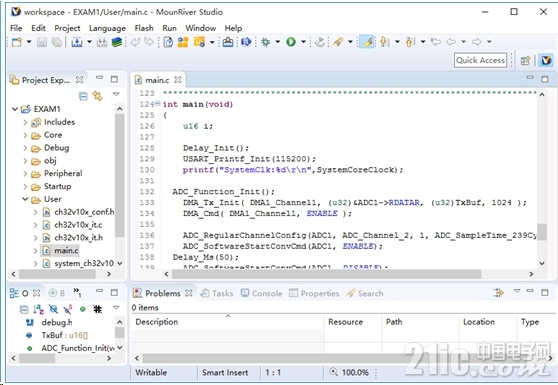This screenshot has height=385, width=558.
Task: Toggle green dot filter in Outline toolbar
Action: [83, 309]
